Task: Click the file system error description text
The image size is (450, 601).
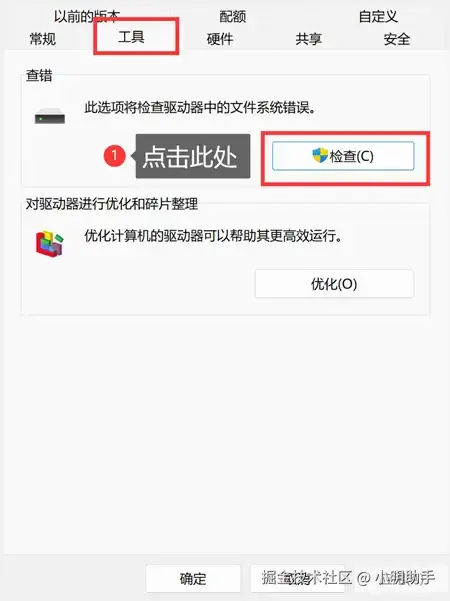Action: pyautogui.click(x=200, y=108)
